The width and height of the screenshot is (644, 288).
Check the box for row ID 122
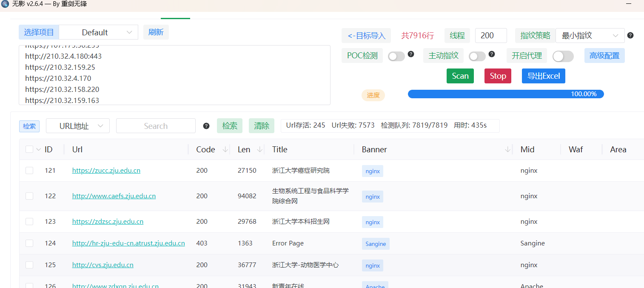[x=29, y=196]
